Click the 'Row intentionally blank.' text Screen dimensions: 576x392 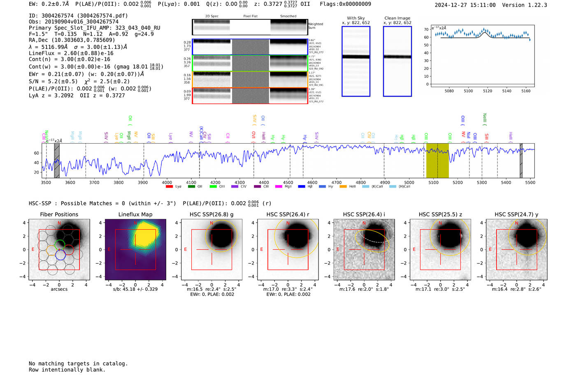click(67, 370)
